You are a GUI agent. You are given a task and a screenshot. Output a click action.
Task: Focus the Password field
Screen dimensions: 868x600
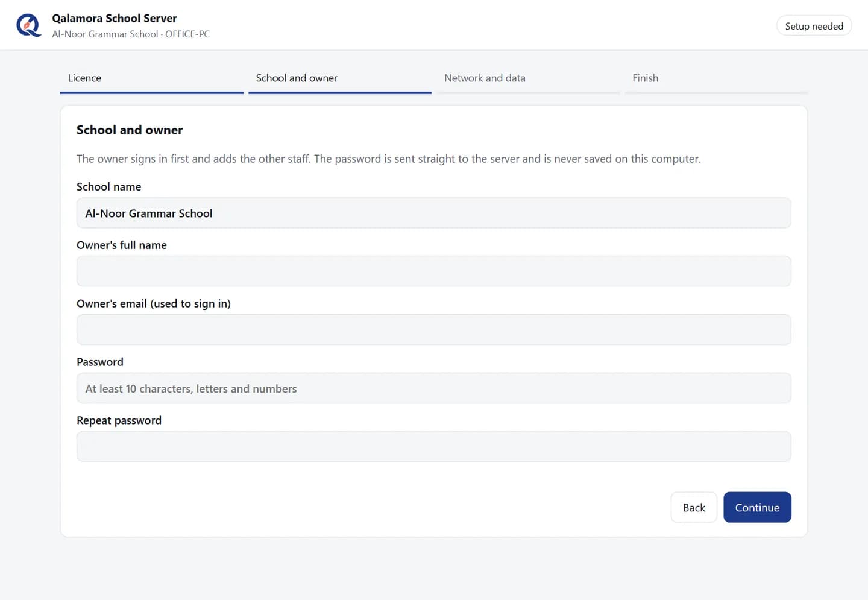pyautogui.click(x=433, y=388)
